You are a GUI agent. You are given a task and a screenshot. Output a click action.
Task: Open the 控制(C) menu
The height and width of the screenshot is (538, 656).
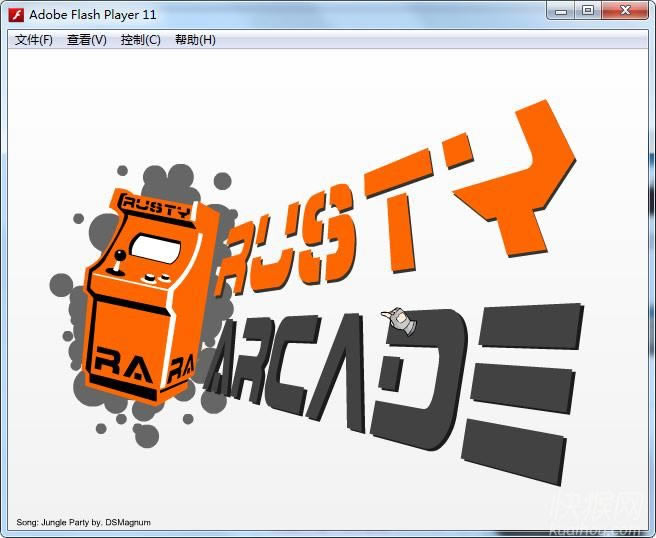pos(140,40)
